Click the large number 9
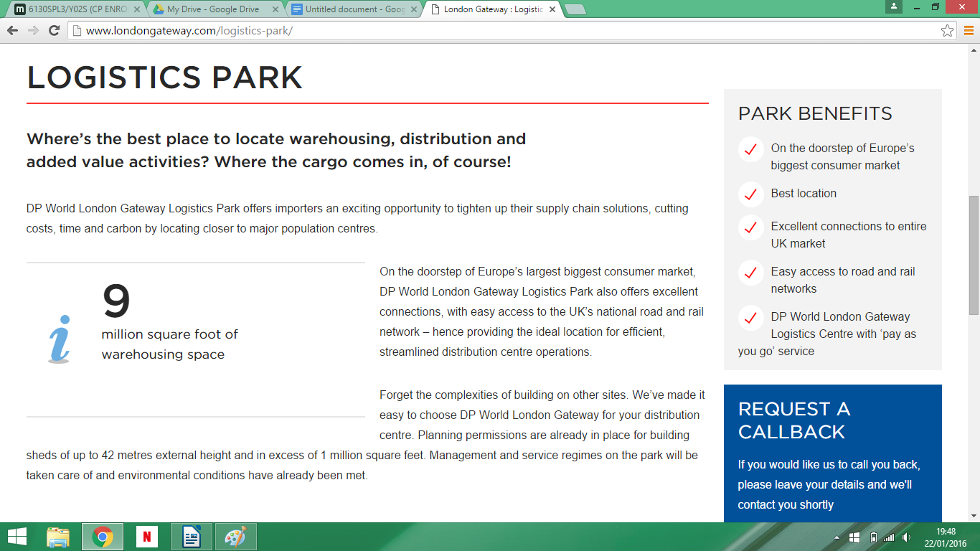Screen dimensions: 980x551 click(116, 301)
